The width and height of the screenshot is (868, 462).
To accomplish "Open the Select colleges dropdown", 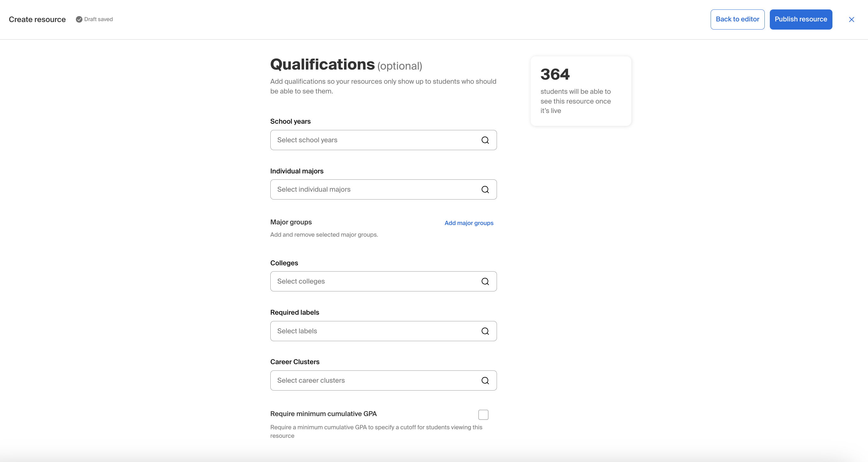I will coord(383,281).
